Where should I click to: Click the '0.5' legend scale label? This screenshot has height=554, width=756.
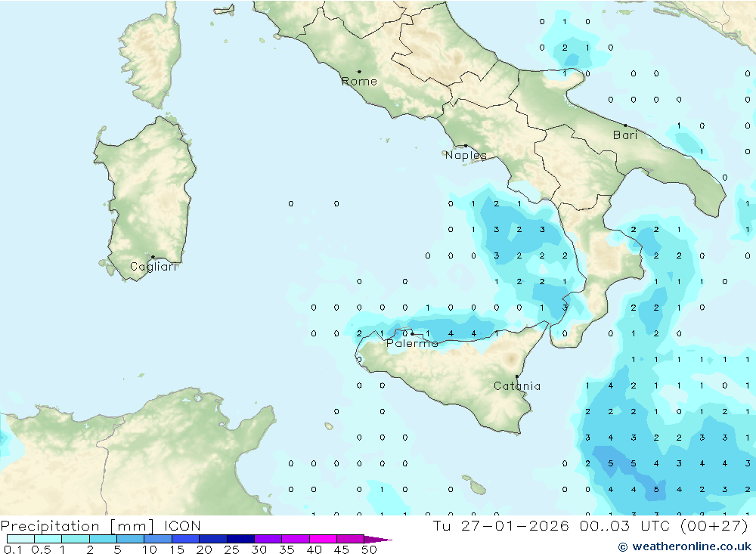[x=41, y=549]
